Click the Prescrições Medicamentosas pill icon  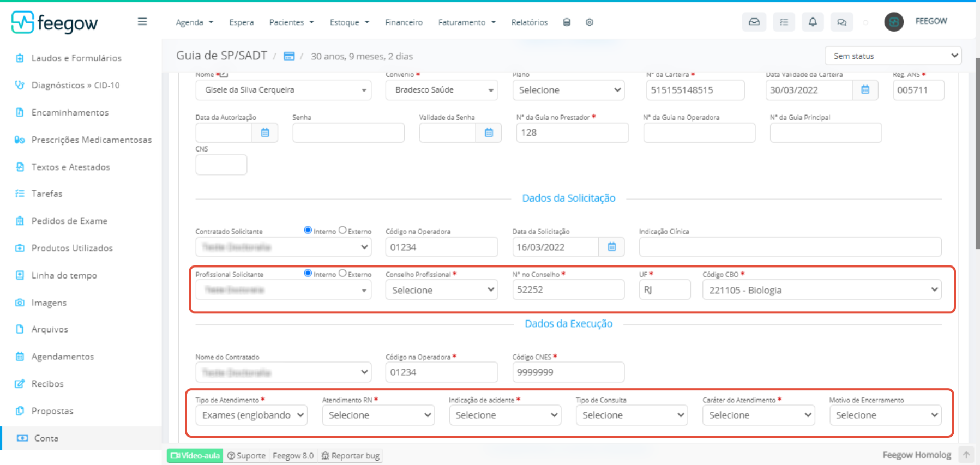tap(20, 140)
